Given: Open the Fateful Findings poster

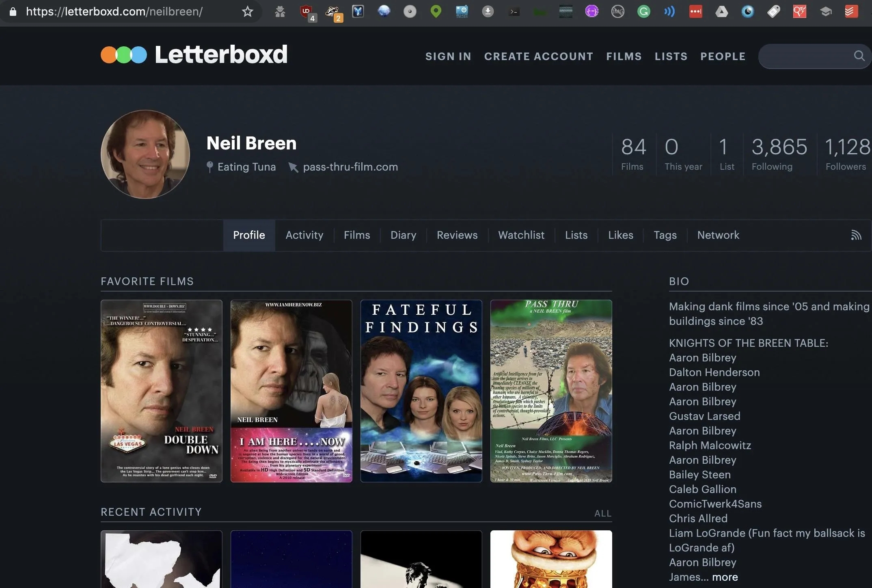Looking at the screenshot, I should pos(421,391).
